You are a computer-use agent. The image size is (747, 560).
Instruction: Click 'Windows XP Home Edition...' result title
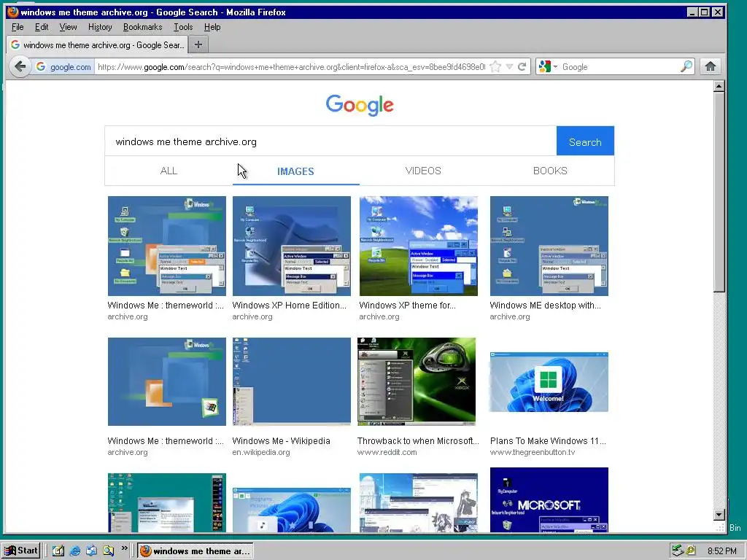(x=289, y=306)
